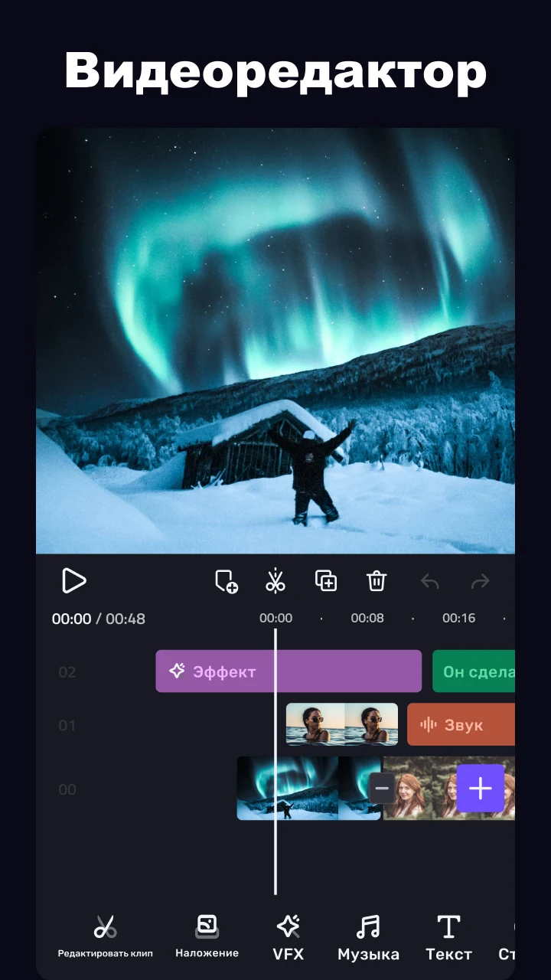
Task: Duplicate the clip using the copy icon
Action: pos(326,581)
